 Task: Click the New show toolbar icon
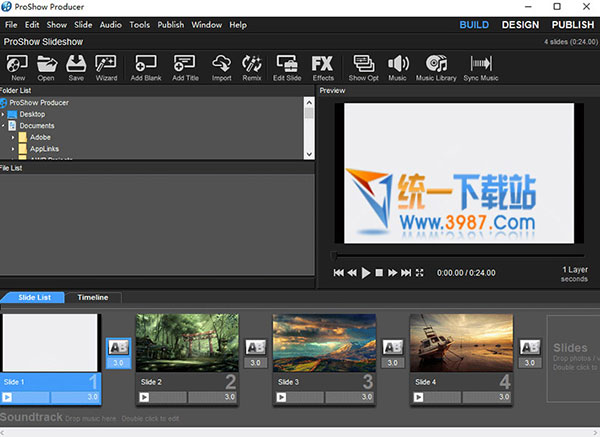click(17, 68)
